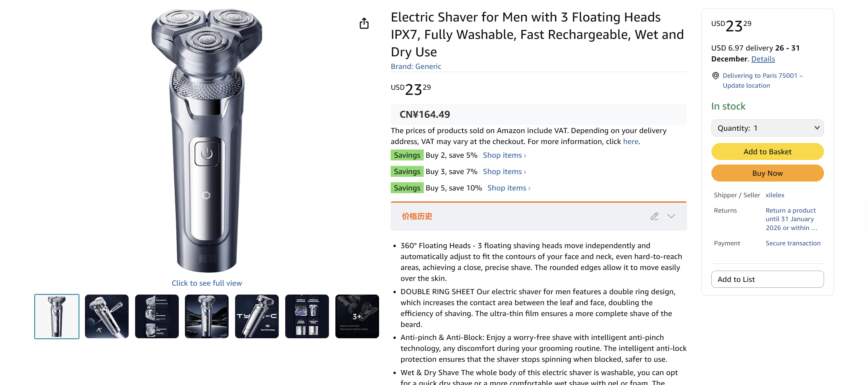868x385 pixels.
Task: Click Buy Now
Action: click(x=767, y=173)
